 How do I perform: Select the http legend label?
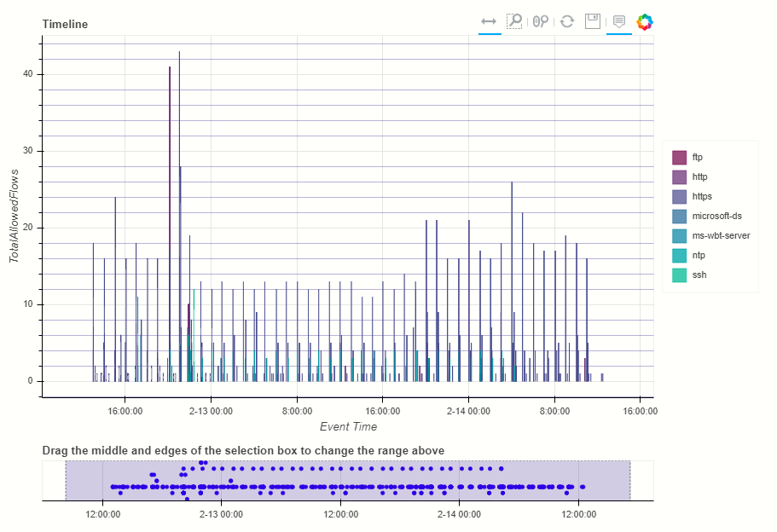[x=699, y=176]
